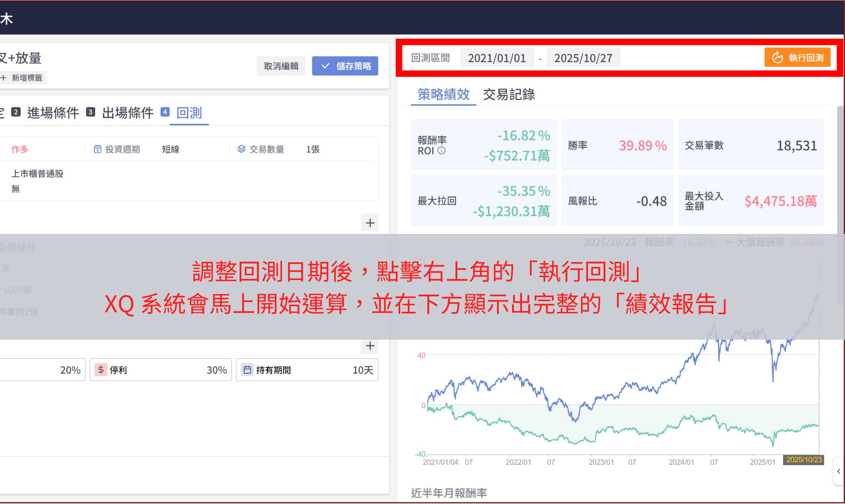The height and width of the screenshot is (504, 845).
Task: Click the plus icon to add 新增標籤
Action: 3,78
